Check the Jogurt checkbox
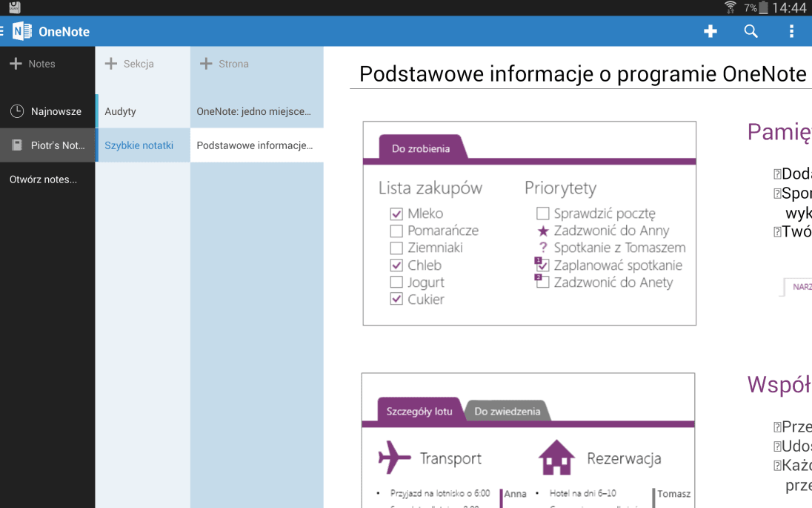Image resolution: width=812 pixels, height=508 pixels. [396, 282]
